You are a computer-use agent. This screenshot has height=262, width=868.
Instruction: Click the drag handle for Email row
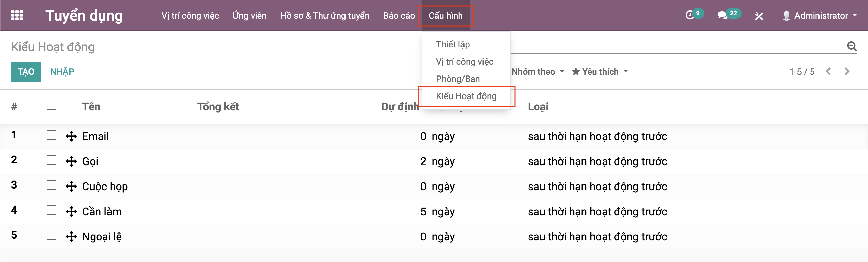tap(71, 136)
